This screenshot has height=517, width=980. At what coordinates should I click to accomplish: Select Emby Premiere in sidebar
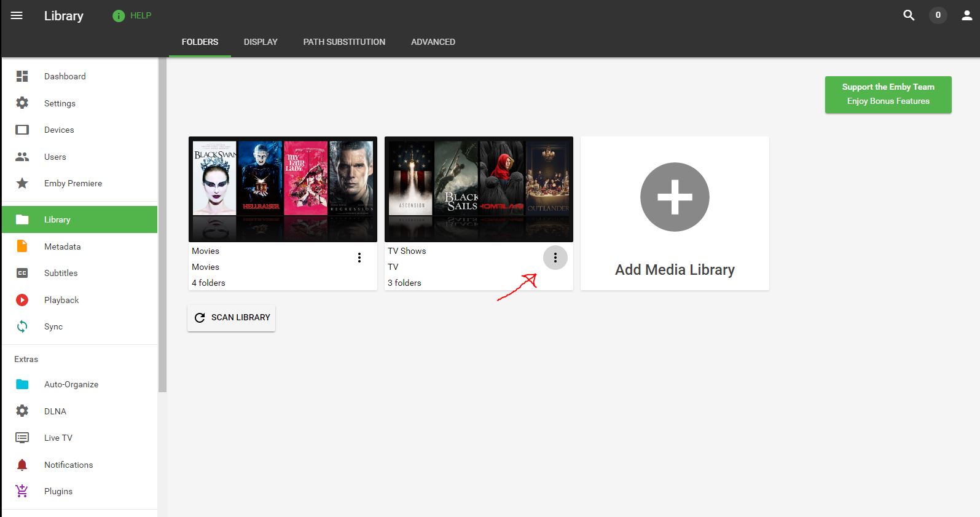tap(80, 183)
